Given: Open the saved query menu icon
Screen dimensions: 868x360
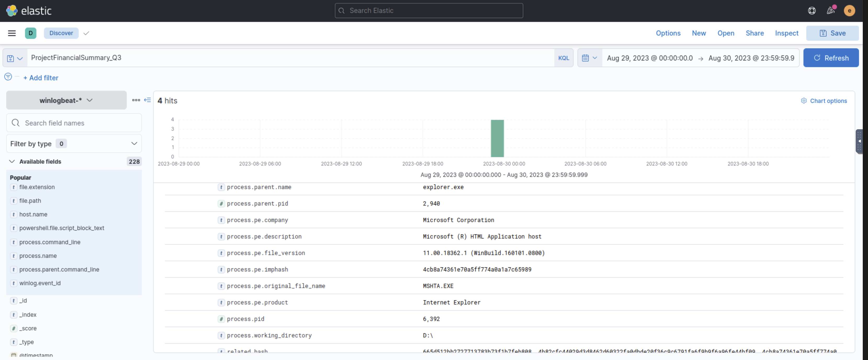Looking at the screenshot, I should coord(15,58).
